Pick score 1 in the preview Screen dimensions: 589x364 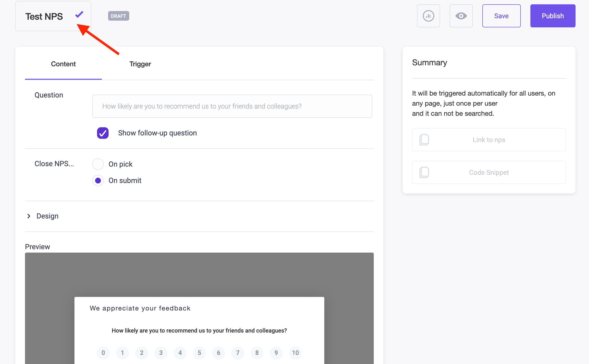pos(122,353)
